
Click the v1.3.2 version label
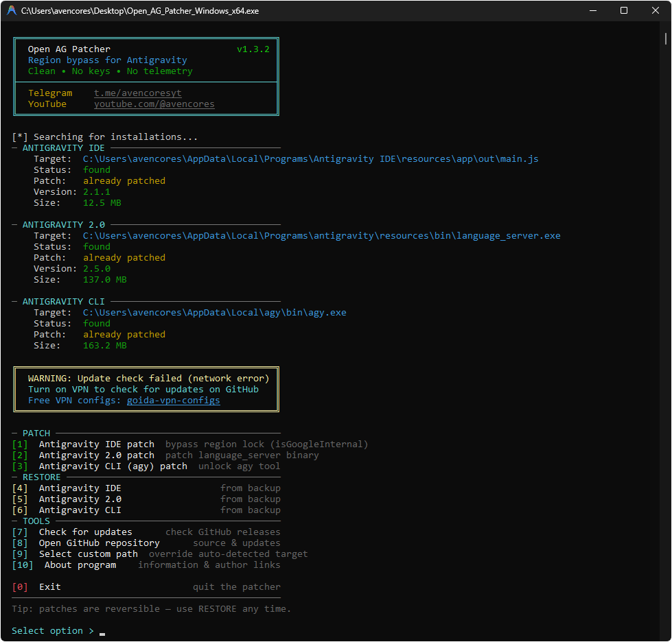click(x=253, y=49)
